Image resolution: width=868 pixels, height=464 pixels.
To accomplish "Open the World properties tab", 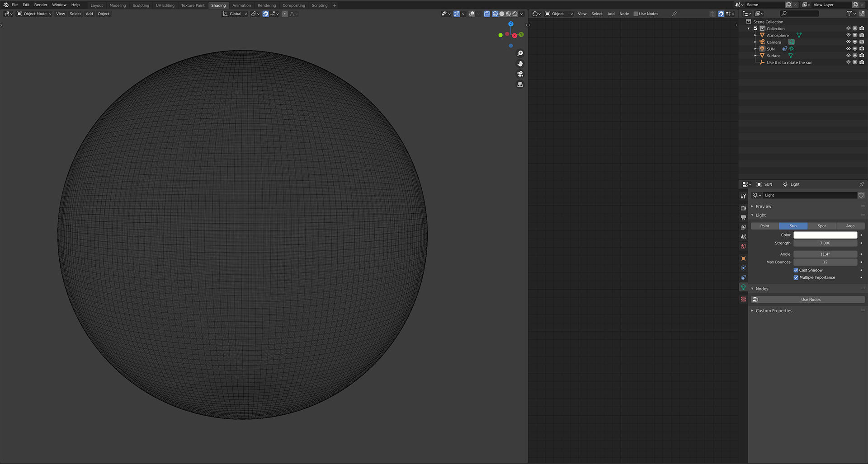I will tap(743, 246).
